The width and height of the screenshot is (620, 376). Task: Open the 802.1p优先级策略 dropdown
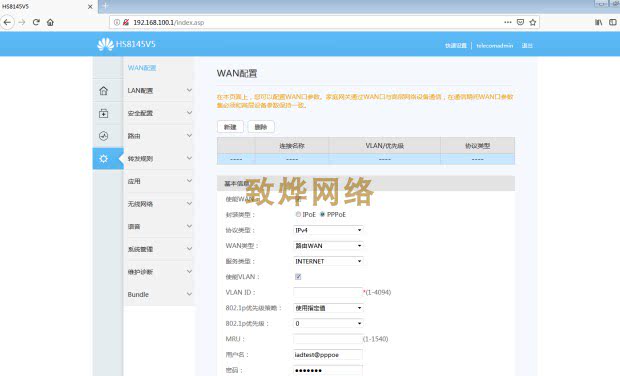tap(328, 308)
